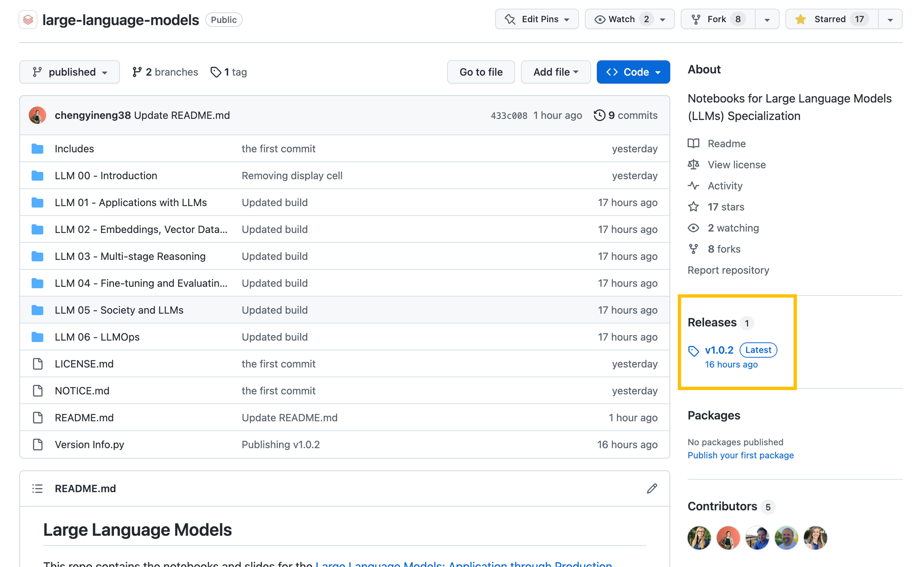View the 1 tag link
924x567 pixels.
pyautogui.click(x=229, y=72)
